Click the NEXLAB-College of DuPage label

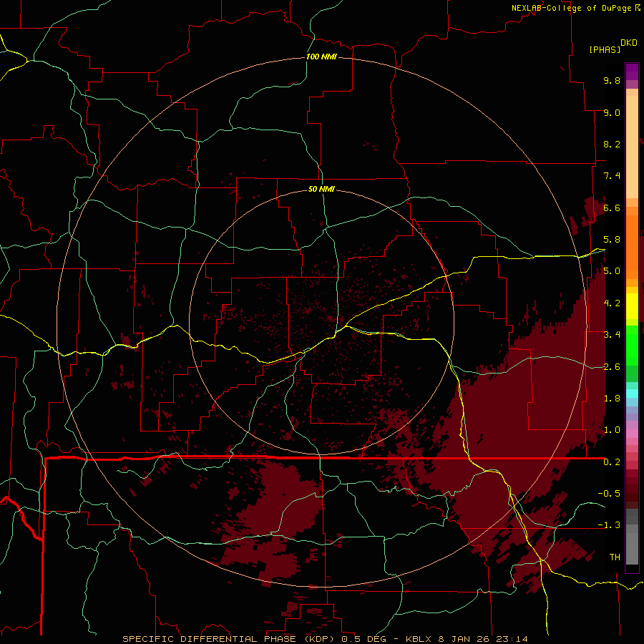coord(571,8)
